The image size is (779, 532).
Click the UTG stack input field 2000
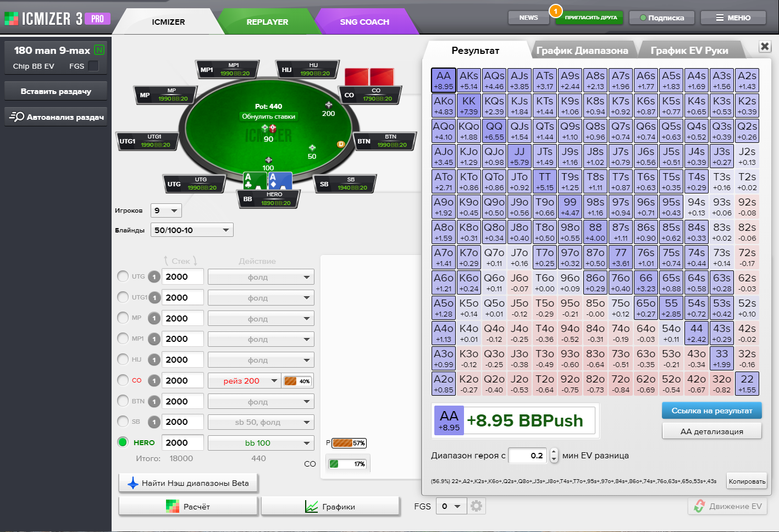[183, 276]
